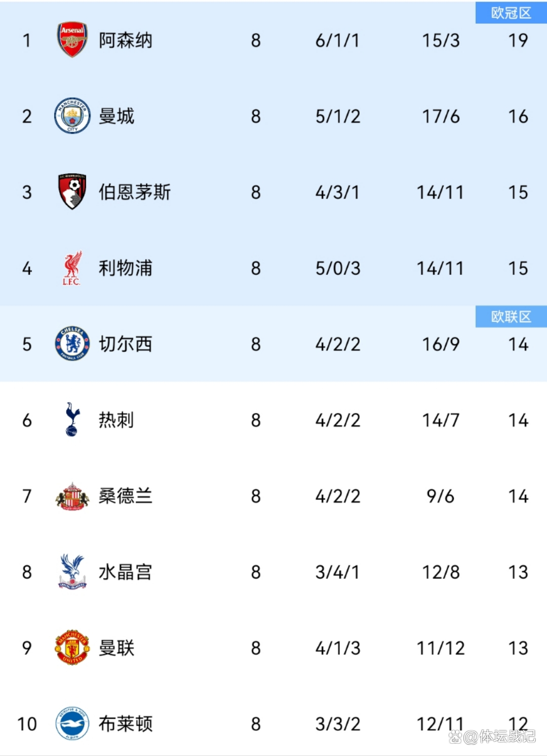Open the Manchester United crest
This screenshot has height=756, width=547.
(x=72, y=648)
